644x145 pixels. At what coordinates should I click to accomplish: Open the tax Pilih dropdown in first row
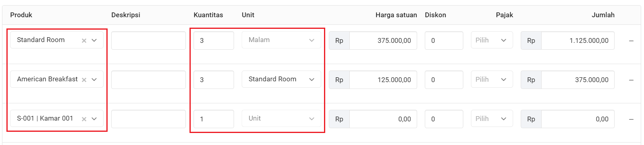point(492,40)
